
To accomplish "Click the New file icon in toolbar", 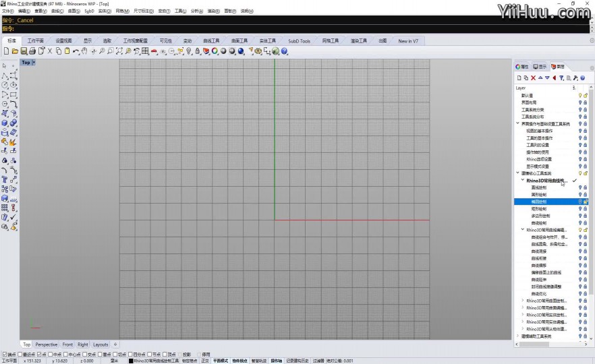I will 7,51.
